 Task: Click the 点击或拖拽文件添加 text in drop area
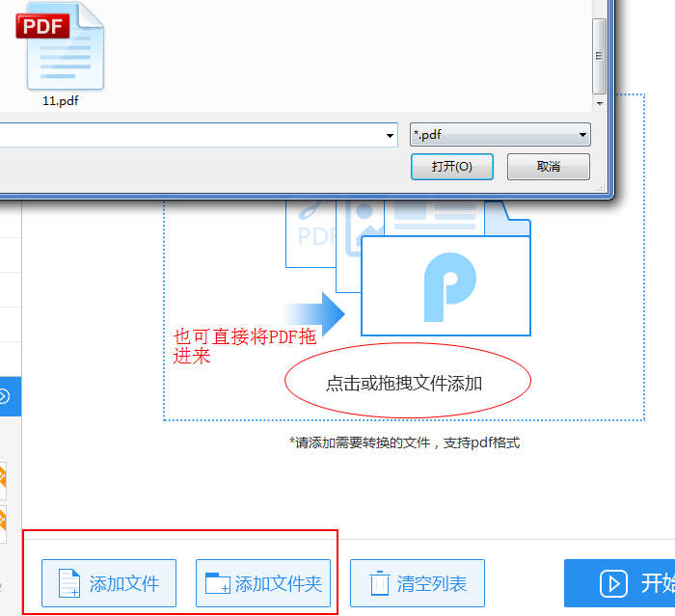coord(404,383)
